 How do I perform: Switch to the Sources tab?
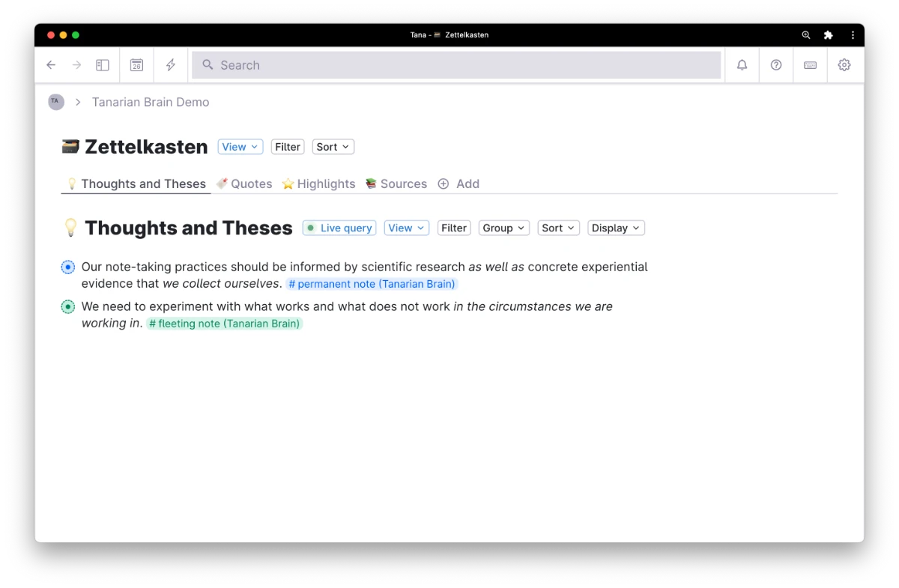click(396, 184)
